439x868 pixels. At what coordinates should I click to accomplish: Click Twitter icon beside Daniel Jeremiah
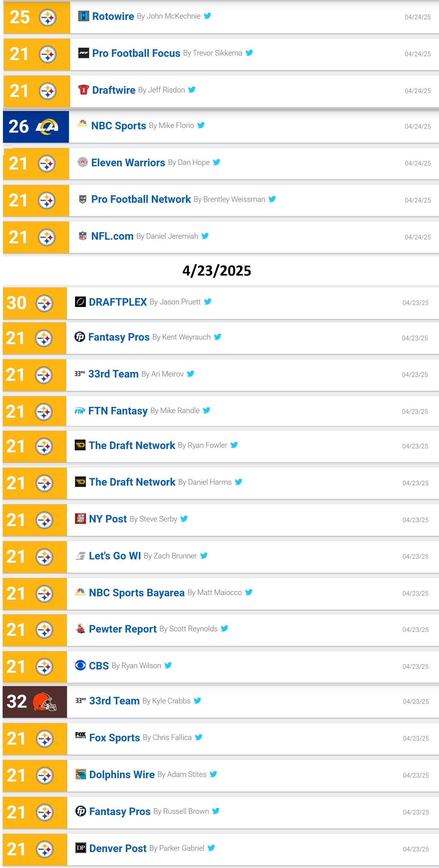pos(205,236)
